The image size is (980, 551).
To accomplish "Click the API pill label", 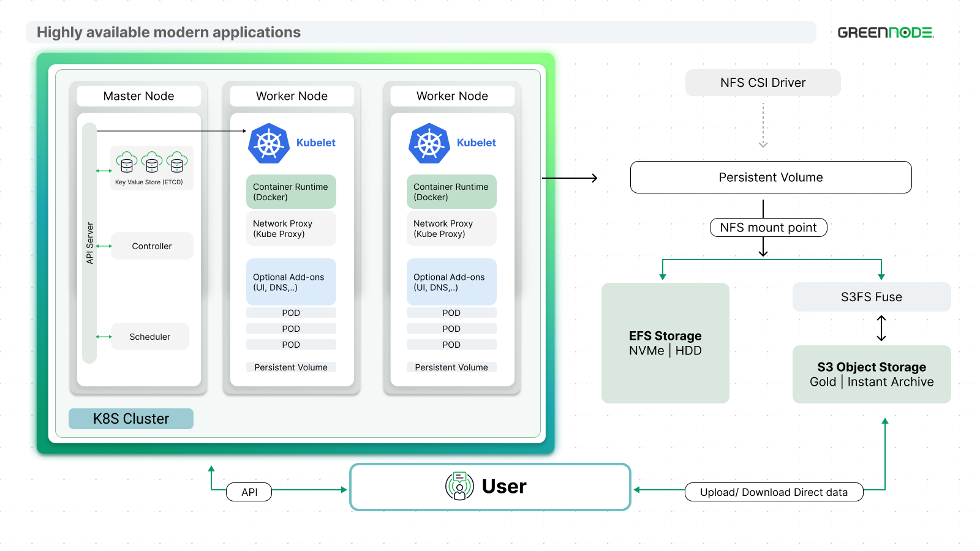I will [x=249, y=492].
